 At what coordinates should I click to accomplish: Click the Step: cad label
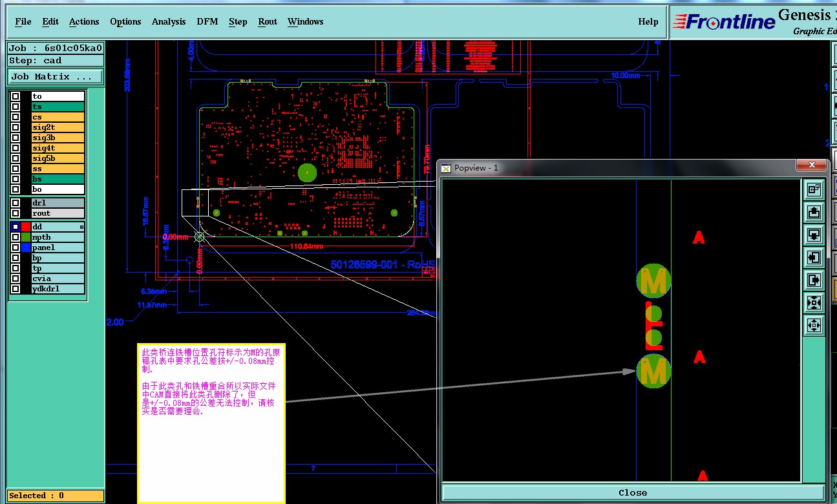point(56,61)
